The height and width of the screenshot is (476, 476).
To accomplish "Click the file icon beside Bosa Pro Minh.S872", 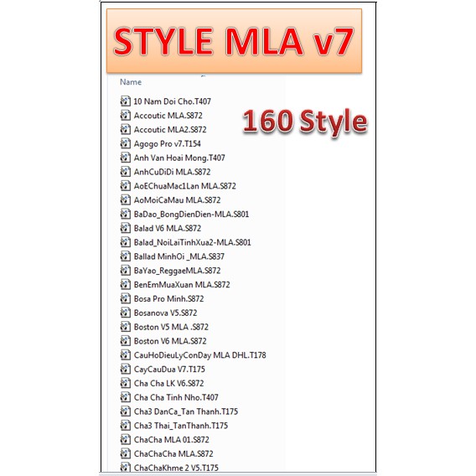I will click(126, 298).
